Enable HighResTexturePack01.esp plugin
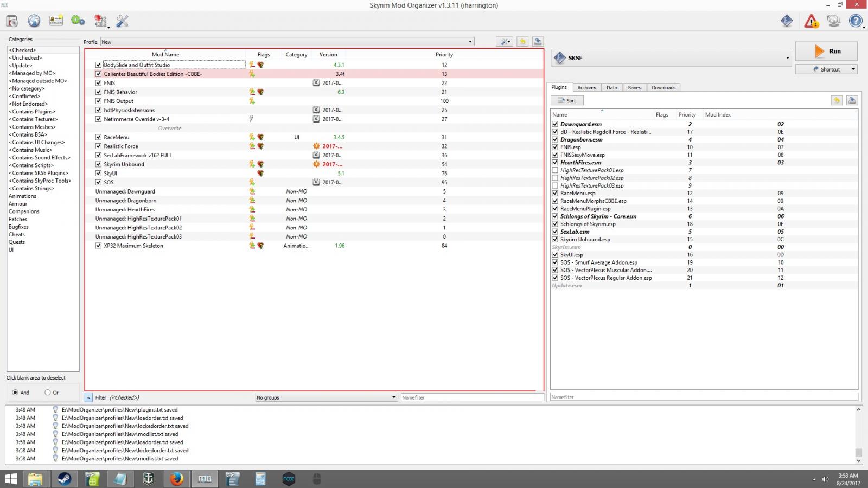Screen dimensions: 868x488 tap(555, 170)
